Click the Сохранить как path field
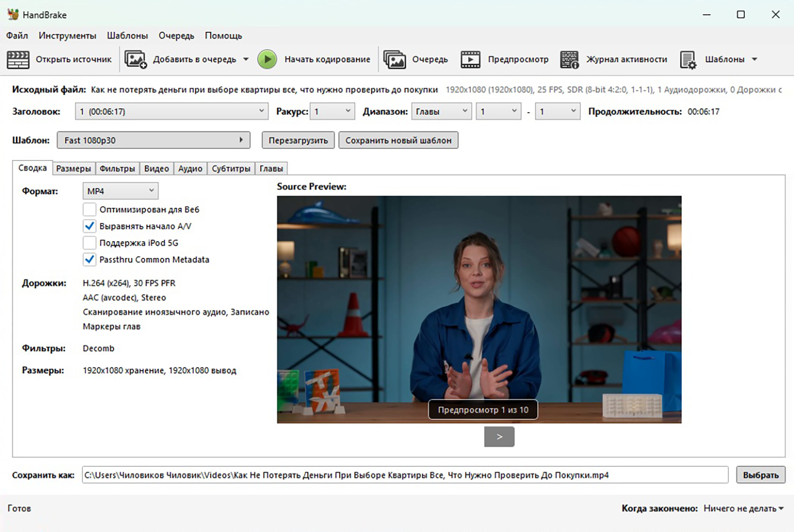The height and width of the screenshot is (532, 794). 405,475
